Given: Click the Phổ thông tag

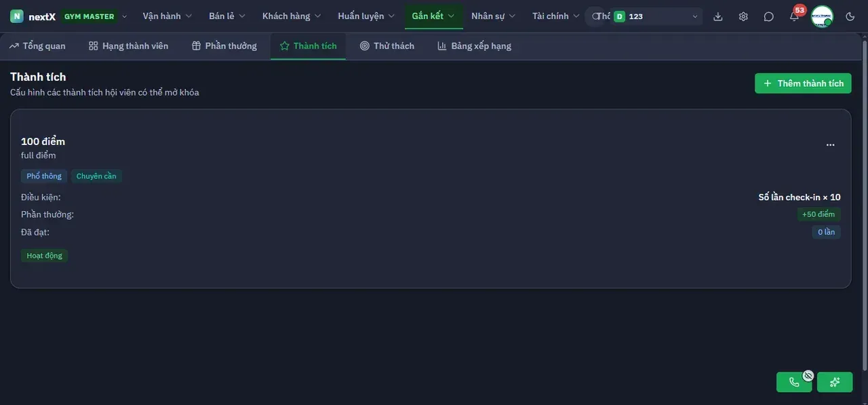Looking at the screenshot, I should pyautogui.click(x=44, y=176).
